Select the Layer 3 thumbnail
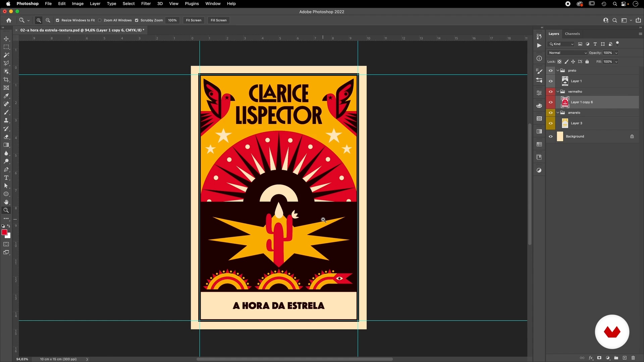The image size is (644, 362). pyautogui.click(x=565, y=123)
